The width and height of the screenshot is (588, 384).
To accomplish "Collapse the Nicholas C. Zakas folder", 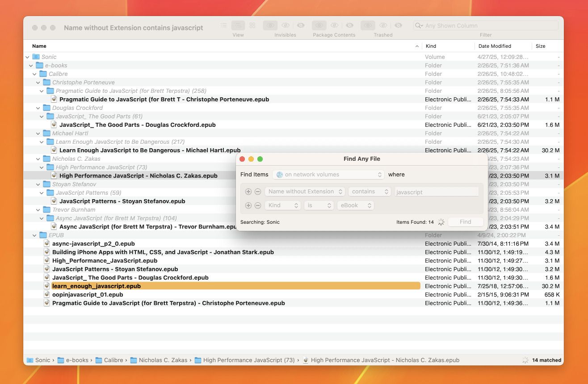I will [38, 159].
